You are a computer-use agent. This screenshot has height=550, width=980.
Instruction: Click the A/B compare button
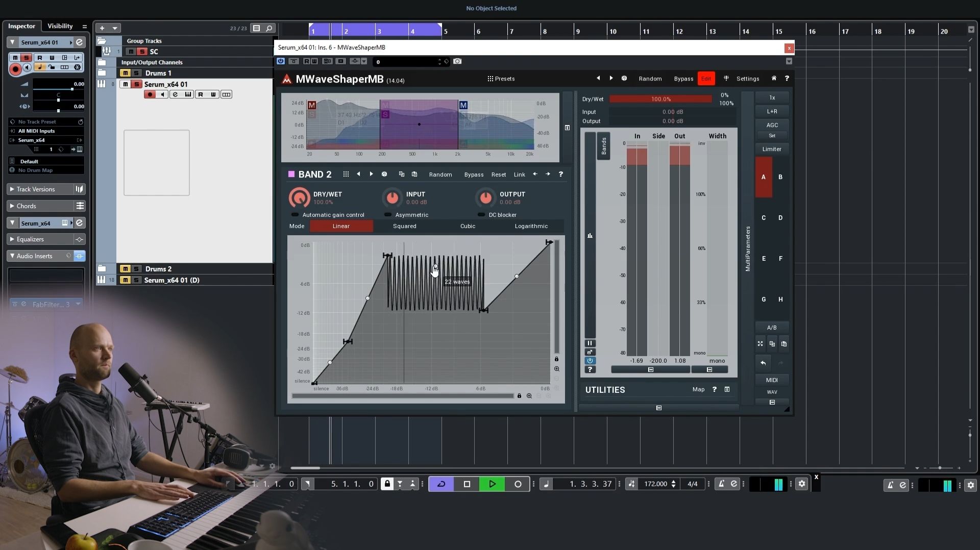pos(772,328)
